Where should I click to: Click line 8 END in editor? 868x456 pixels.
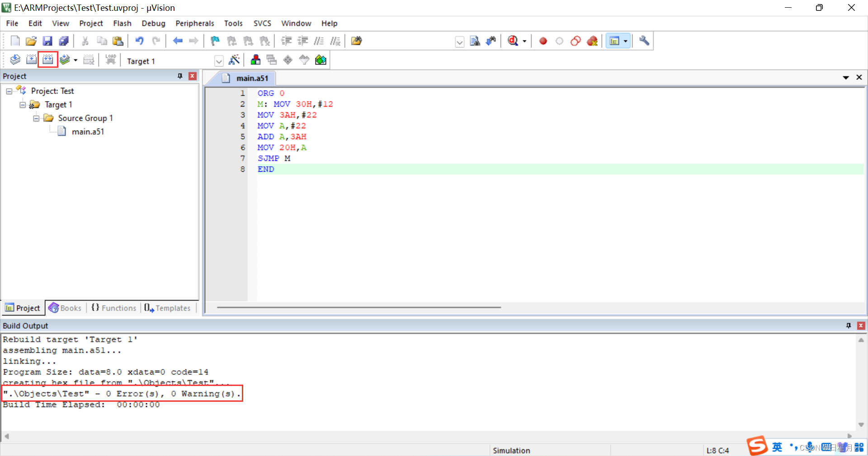266,169
